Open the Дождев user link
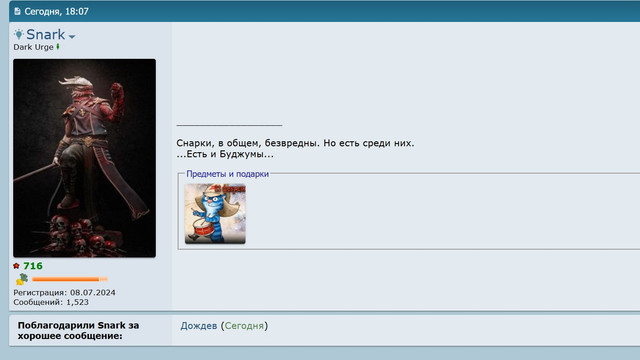640x360 pixels. coord(199,326)
